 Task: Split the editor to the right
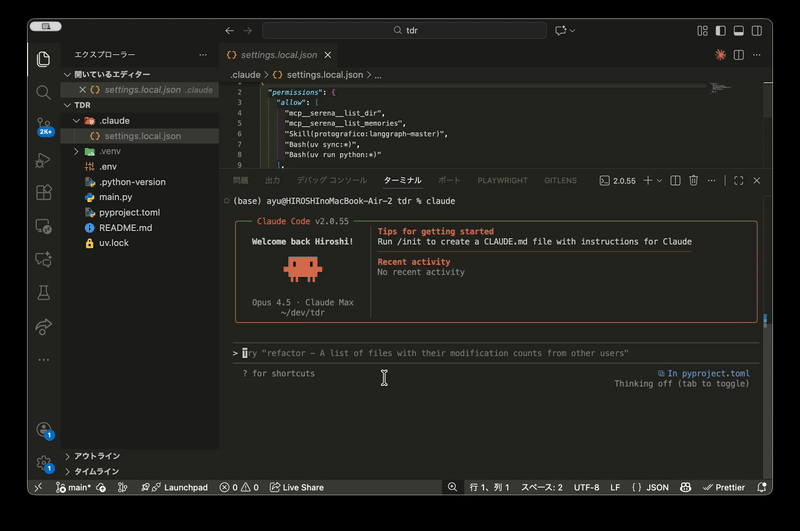(x=739, y=55)
